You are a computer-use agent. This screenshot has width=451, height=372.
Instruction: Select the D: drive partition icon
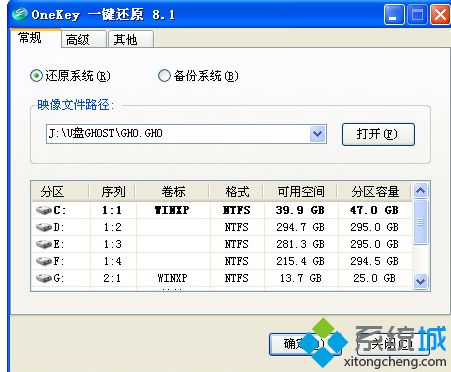44,227
